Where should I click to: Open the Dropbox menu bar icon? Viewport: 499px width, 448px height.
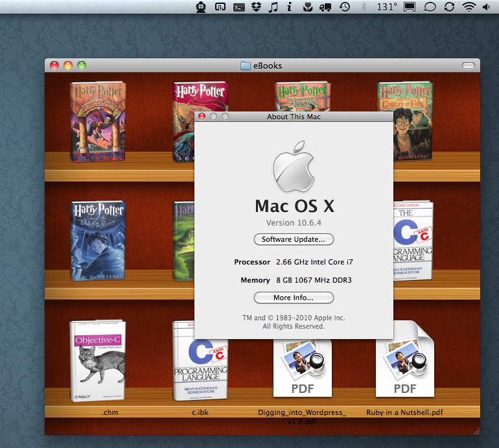256,7
